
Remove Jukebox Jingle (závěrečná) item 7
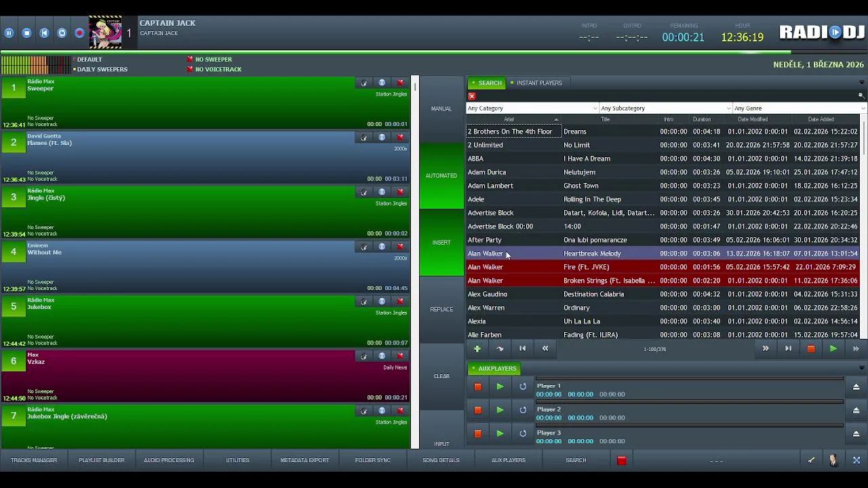[400, 411]
